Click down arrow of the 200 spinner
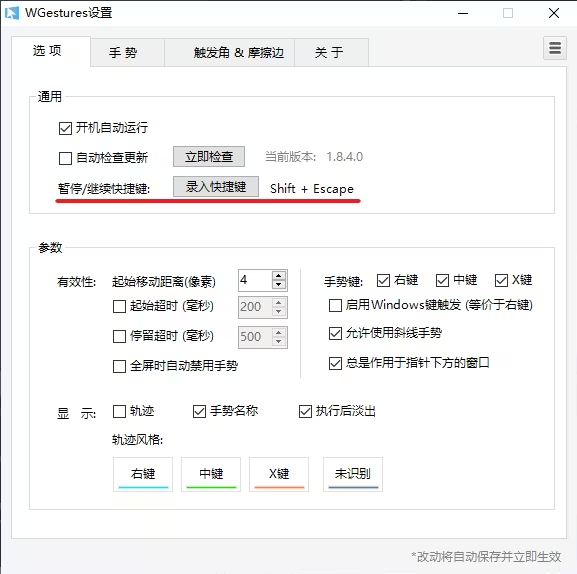The width and height of the screenshot is (577, 574). pos(279,312)
